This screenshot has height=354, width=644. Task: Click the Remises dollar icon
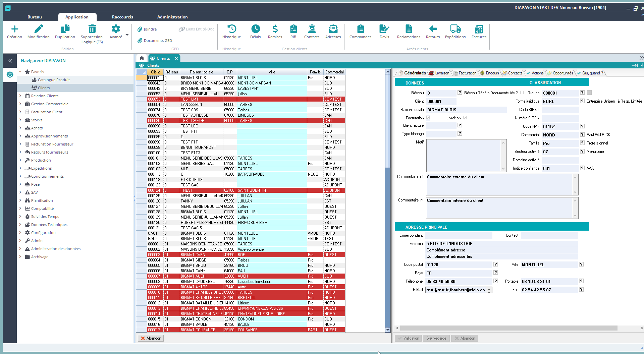pos(275,29)
